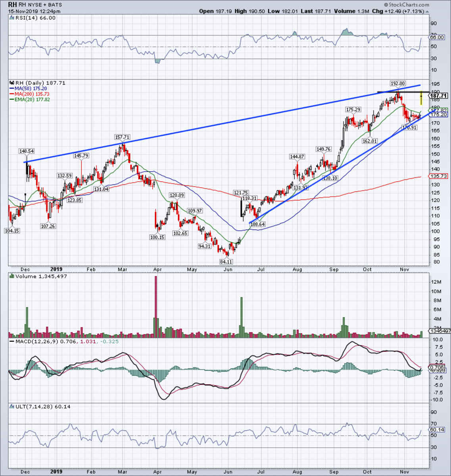Click the 135.73 MA(200) axis tag
The image size is (451, 476).
439,176
